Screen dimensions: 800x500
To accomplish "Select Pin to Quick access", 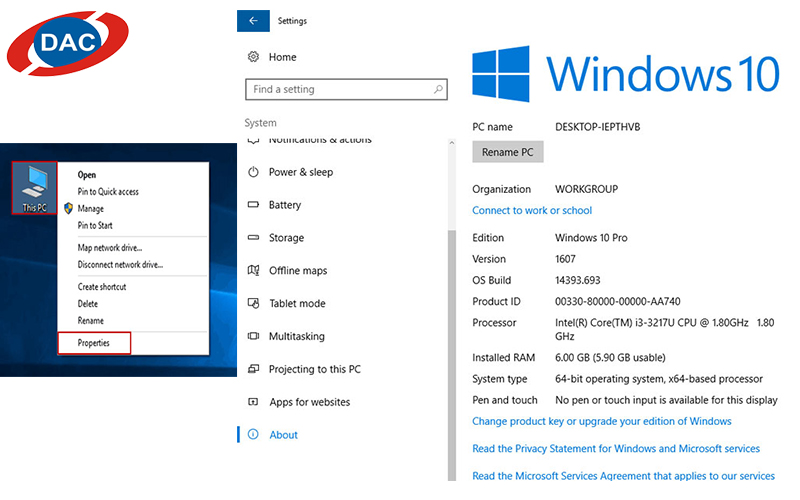I will coord(108,191).
